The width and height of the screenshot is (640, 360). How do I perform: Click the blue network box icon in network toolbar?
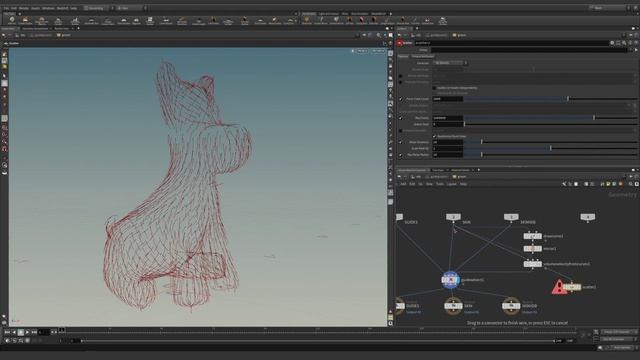614,184
